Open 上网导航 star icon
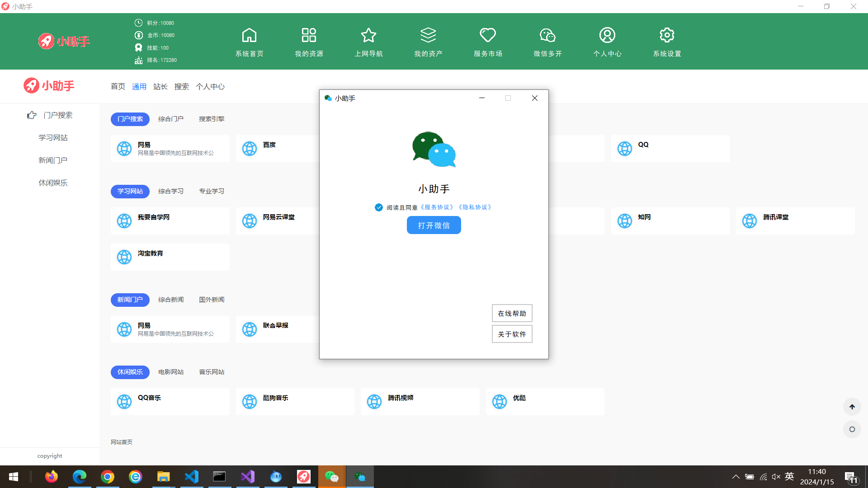Image resolution: width=868 pixels, height=488 pixels. pos(368,35)
